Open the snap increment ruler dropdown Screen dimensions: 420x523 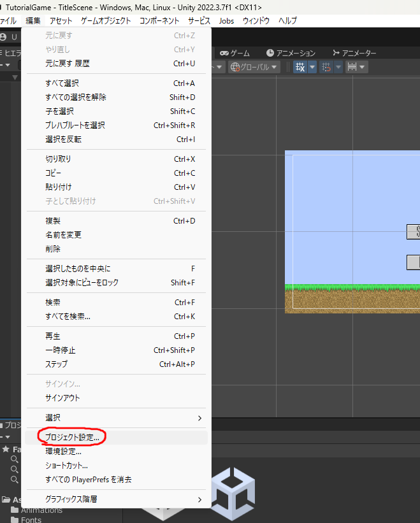(x=357, y=67)
